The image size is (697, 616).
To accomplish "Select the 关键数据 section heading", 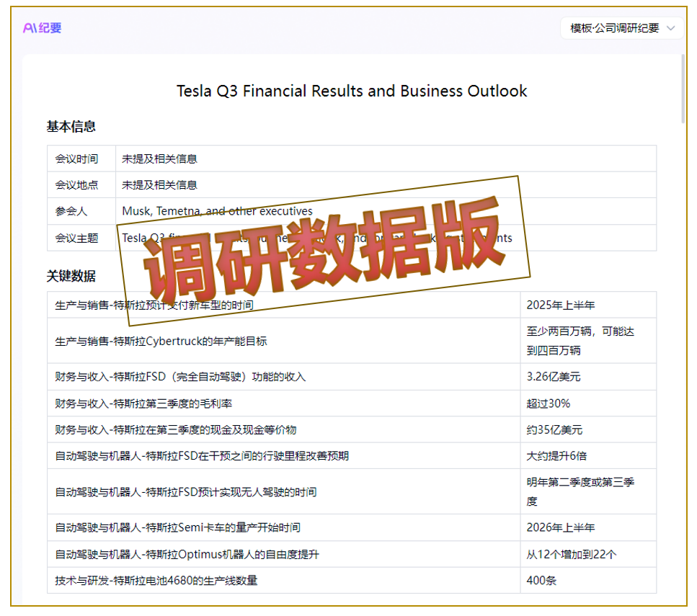I will 71,276.
